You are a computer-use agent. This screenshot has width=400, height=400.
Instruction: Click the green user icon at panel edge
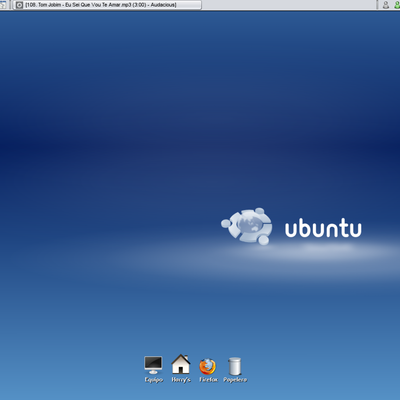tap(397, 5)
